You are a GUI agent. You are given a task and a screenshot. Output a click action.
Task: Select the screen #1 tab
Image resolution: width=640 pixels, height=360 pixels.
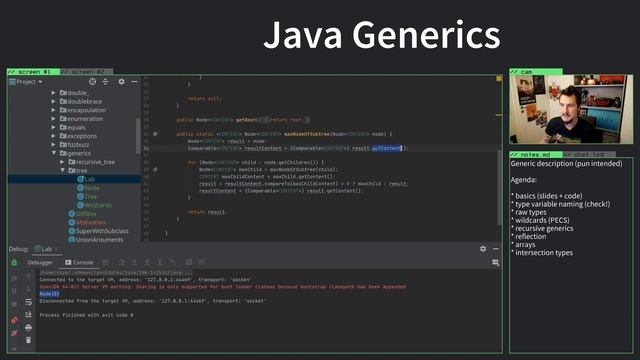pyautogui.click(x=33, y=72)
